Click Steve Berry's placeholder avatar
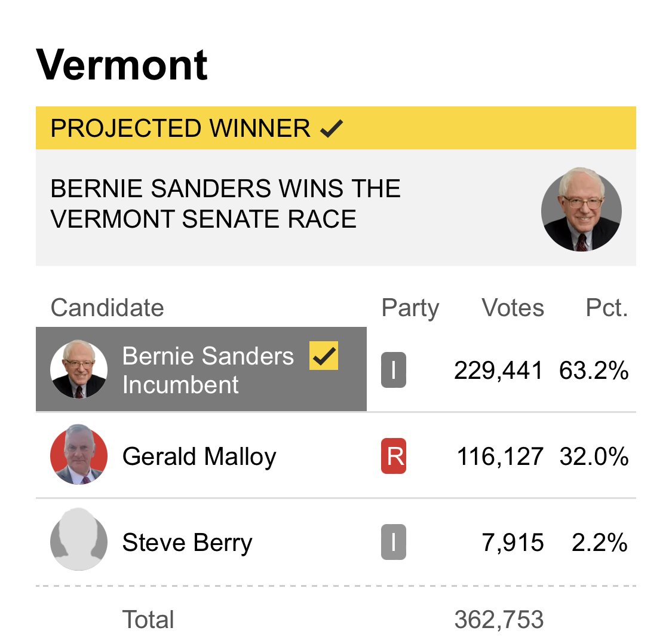Screen dimensions: 672x643 (79, 541)
